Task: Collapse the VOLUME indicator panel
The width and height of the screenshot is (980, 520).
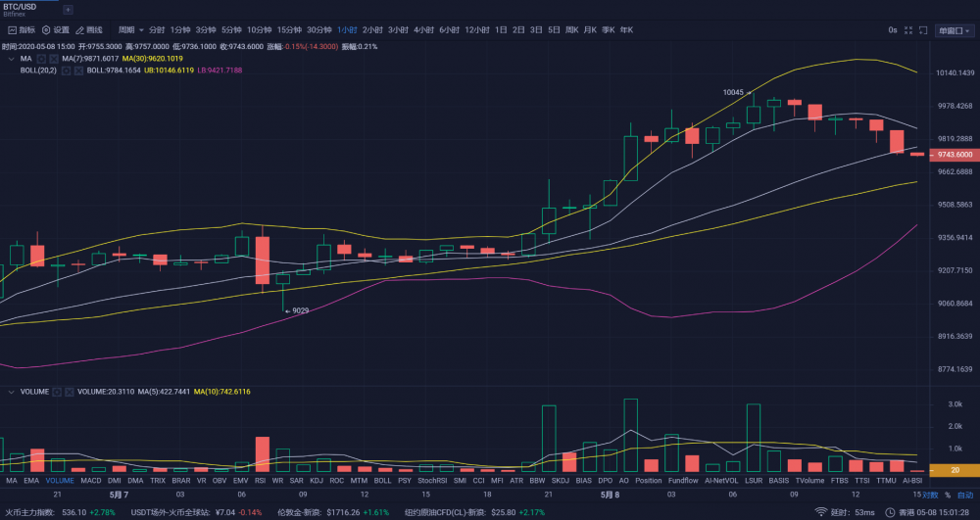Action: pos(12,392)
